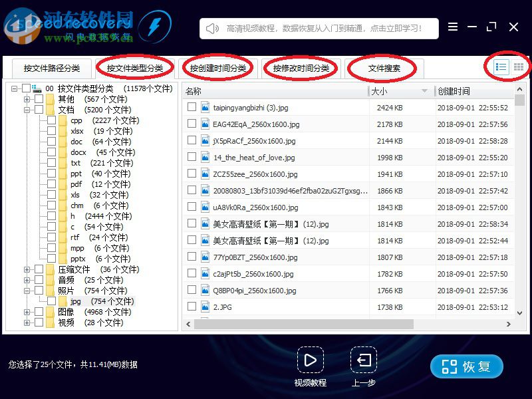
Task: Click image icon of c2ajPt5b_2560x1600.jpg
Action: [205, 274]
